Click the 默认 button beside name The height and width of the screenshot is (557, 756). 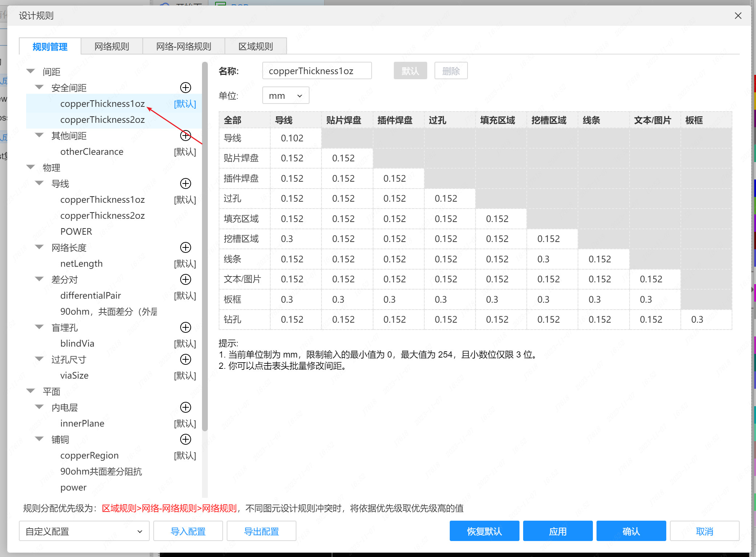click(410, 71)
